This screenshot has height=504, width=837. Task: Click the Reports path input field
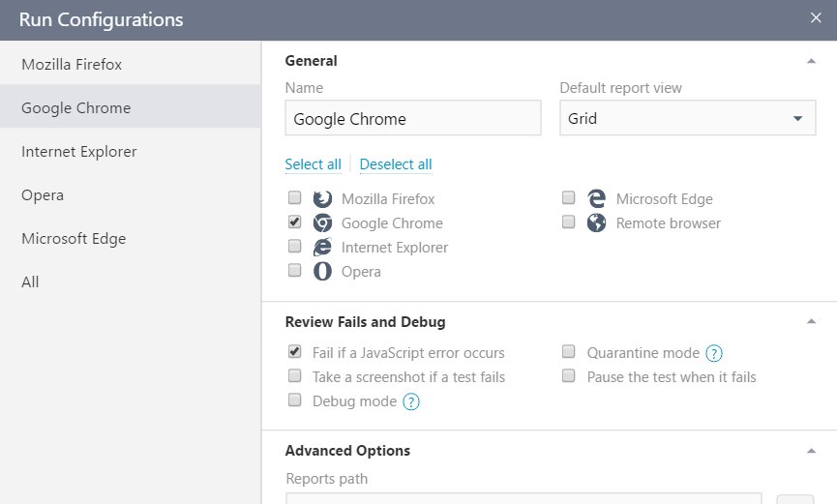pyautogui.click(x=523, y=498)
